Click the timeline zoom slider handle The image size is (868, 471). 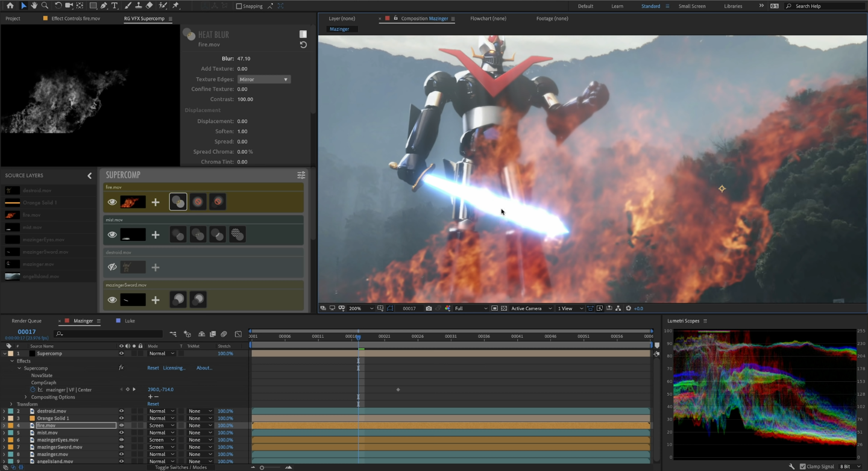(x=262, y=467)
